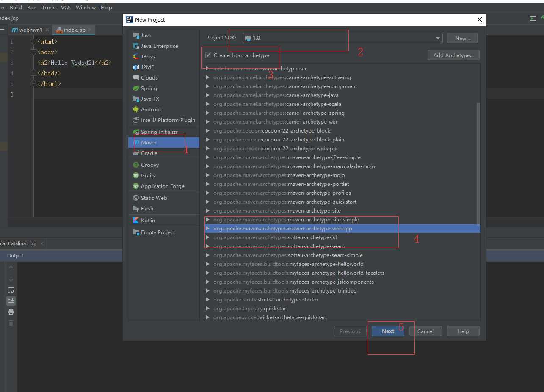This screenshot has height=392, width=544.
Task: Select maven-archetype-j2ee-simple row
Action: tap(342, 157)
